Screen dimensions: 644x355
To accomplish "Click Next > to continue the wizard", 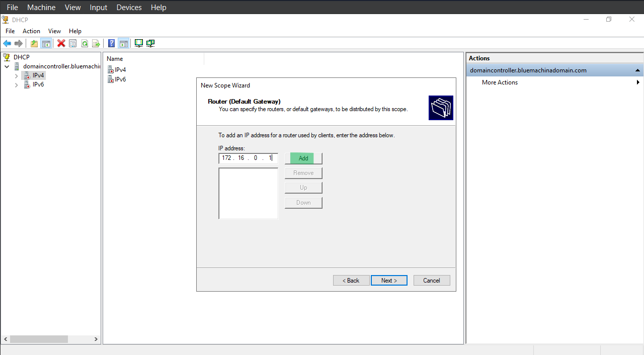I will (389, 281).
